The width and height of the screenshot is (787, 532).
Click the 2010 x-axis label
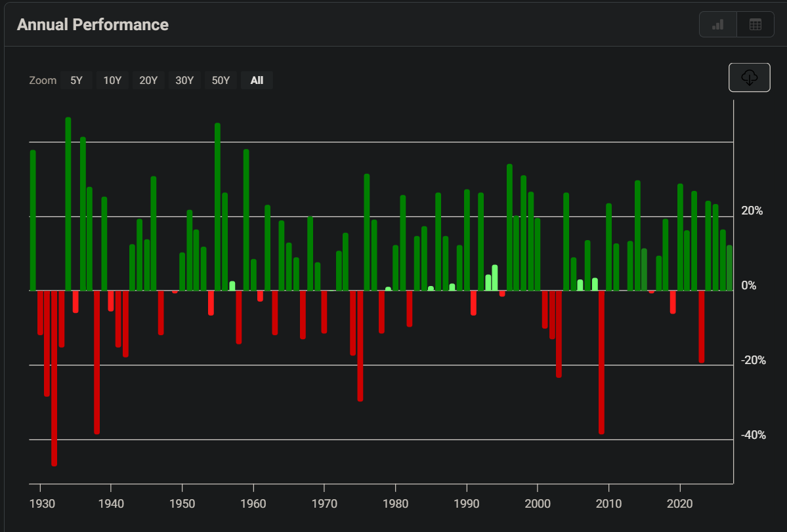click(x=609, y=503)
